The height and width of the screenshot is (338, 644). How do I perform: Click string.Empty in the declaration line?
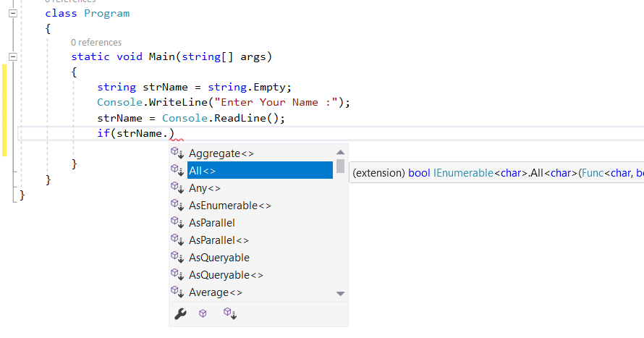point(247,87)
